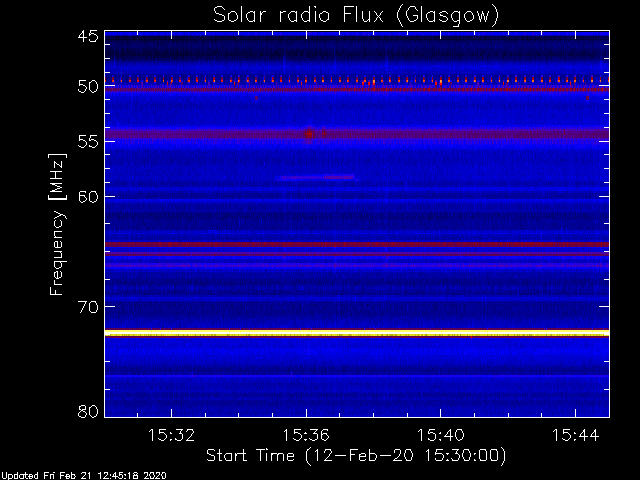Select the 'Frequency [MHz]' axis label

point(57,224)
